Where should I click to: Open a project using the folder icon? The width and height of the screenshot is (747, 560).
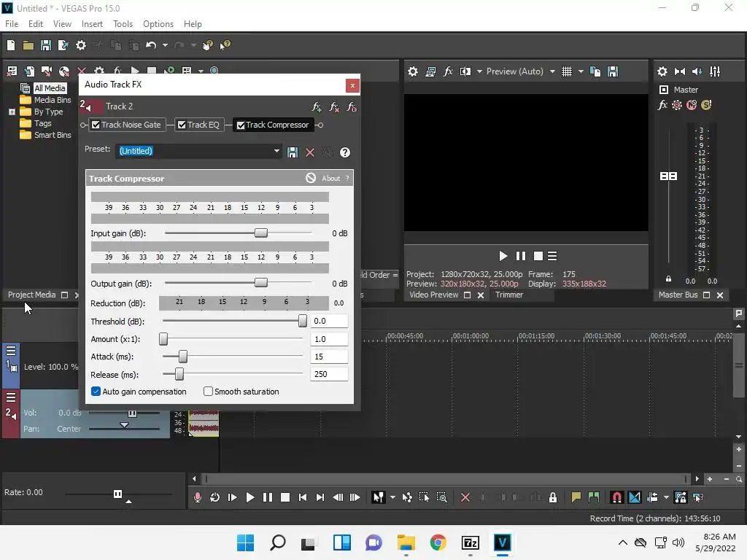[x=28, y=45]
